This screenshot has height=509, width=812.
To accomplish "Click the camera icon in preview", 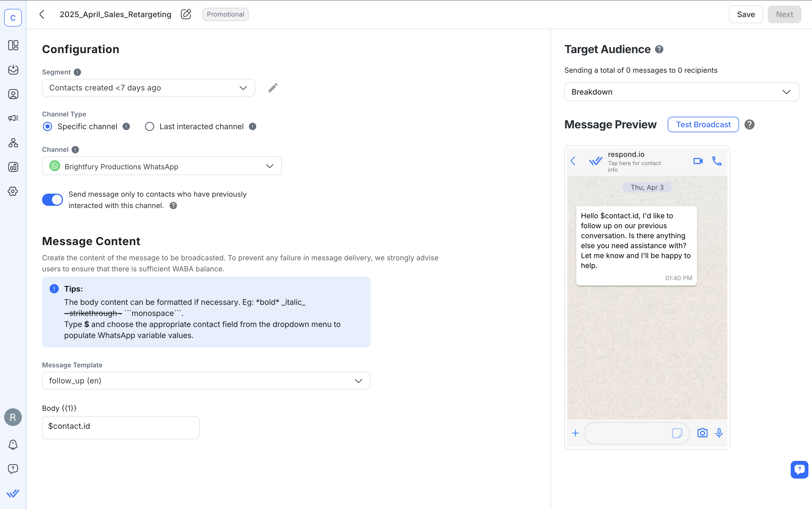I will click(702, 433).
